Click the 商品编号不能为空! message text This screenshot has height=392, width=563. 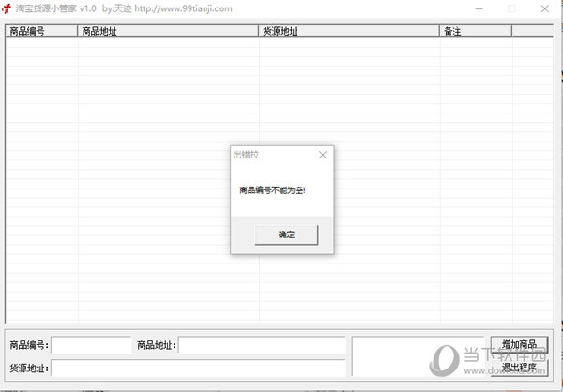pyautogui.click(x=272, y=190)
